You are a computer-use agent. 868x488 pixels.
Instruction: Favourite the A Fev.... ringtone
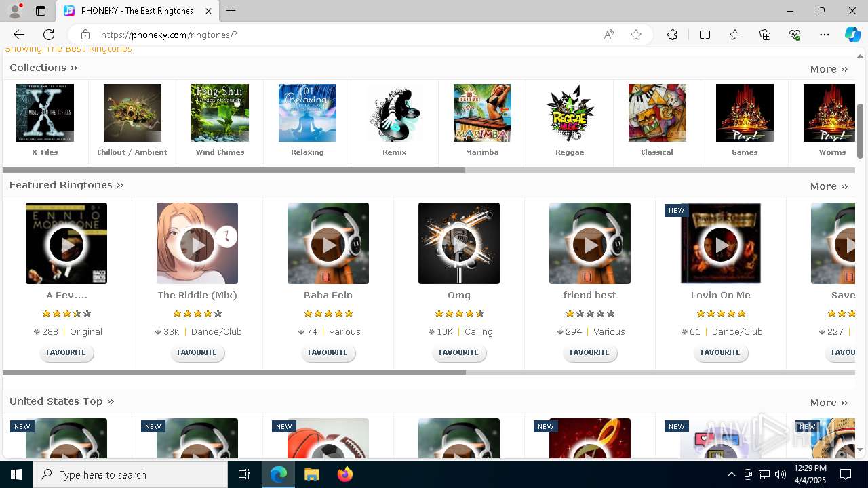pyautogui.click(x=66, y=352)
